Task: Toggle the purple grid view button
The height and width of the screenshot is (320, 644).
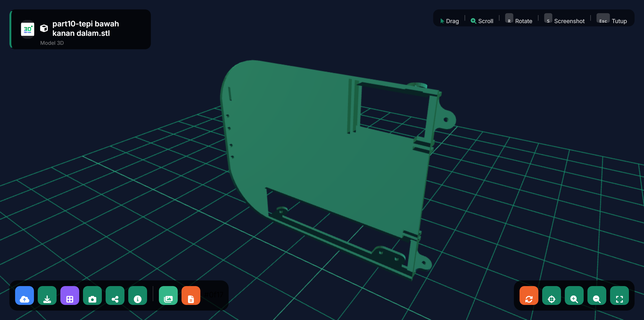Action: tap(70, 295)
